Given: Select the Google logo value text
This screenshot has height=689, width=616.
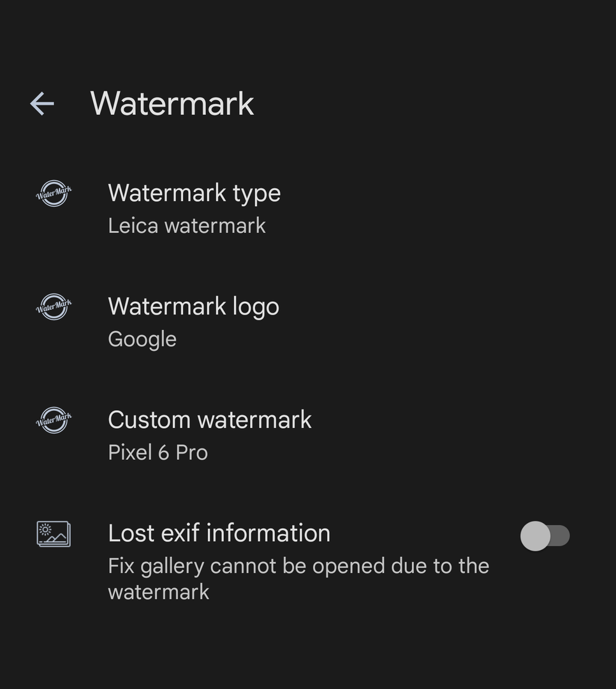Looking at the screenshot, I should click(142, 339).
